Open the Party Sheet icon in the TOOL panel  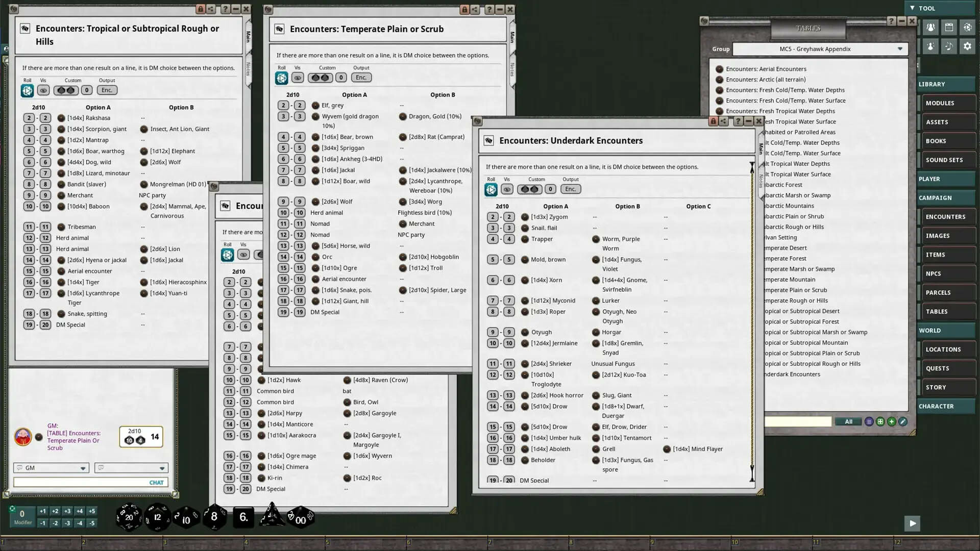click(930, 27)
